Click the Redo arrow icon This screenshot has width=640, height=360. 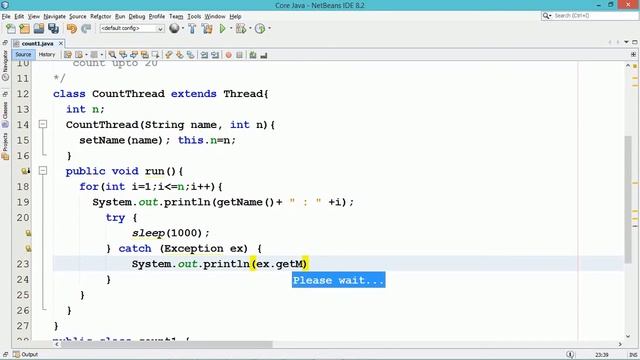pos(86,29)
